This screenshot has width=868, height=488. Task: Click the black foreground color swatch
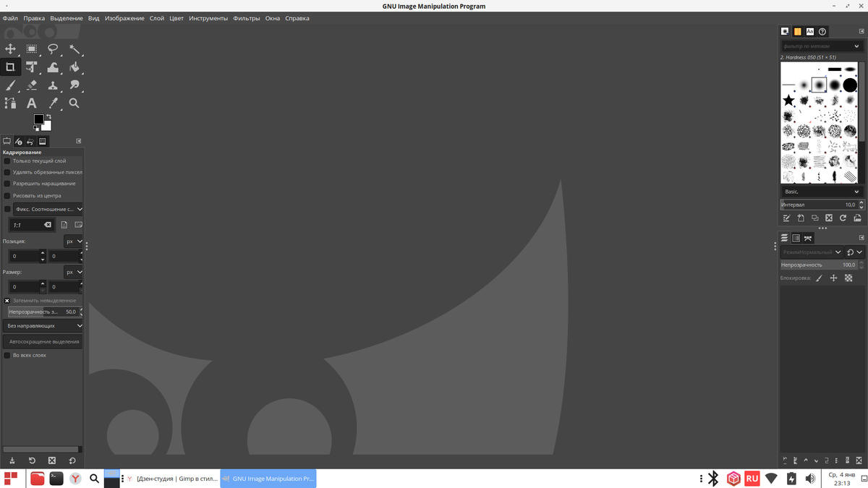tap(39, 119)
